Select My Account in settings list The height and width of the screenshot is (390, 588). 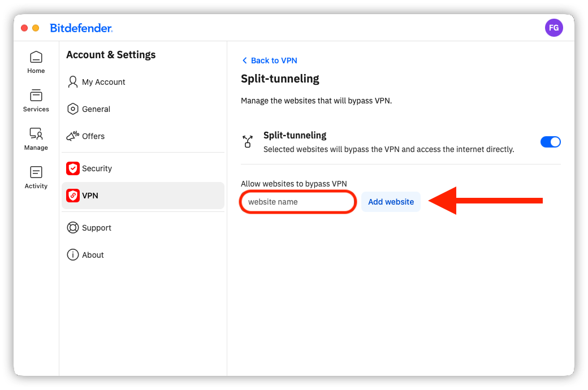click(143, 82)
